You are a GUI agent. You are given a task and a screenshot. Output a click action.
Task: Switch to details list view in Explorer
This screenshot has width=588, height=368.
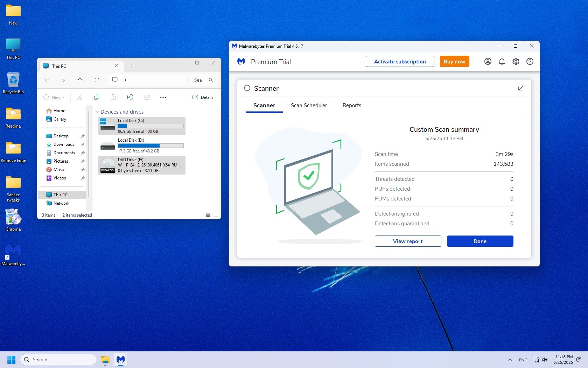tap(208, 215)
